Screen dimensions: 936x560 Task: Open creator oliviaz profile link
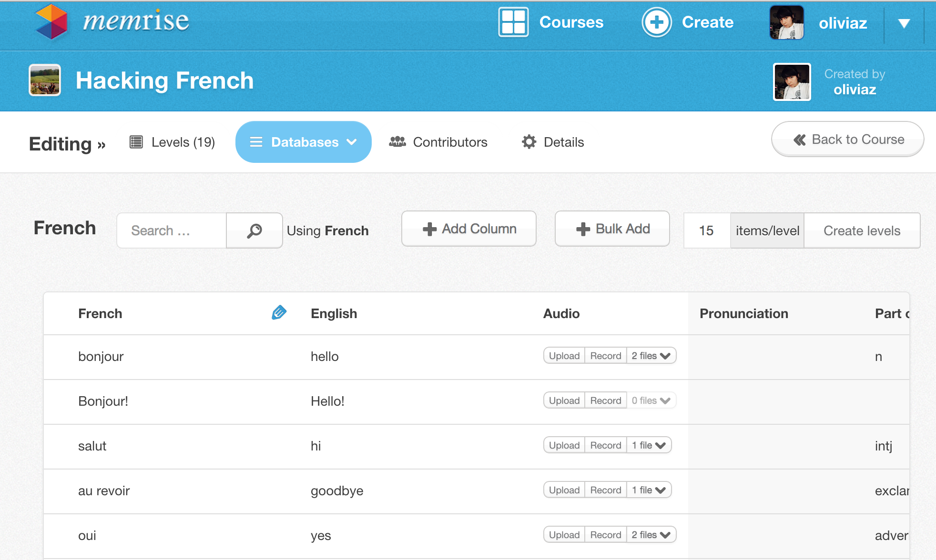855,90
